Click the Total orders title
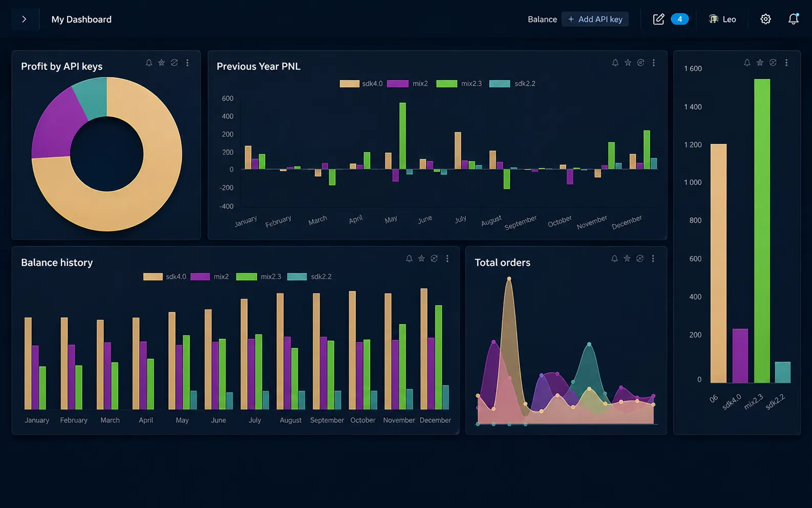Screen dimensions: 812x508 [x=502, y=262]
